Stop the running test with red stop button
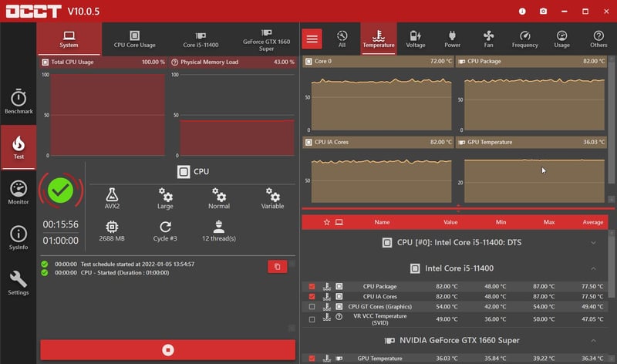Image resolution: width=617 pixels, height=364 pixels. pos(167,350)
